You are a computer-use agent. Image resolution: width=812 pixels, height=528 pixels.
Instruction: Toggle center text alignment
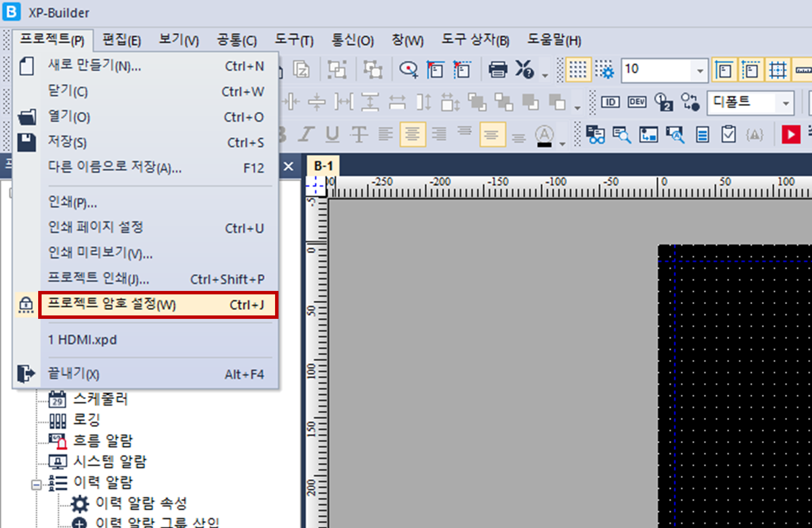point(413,134)
